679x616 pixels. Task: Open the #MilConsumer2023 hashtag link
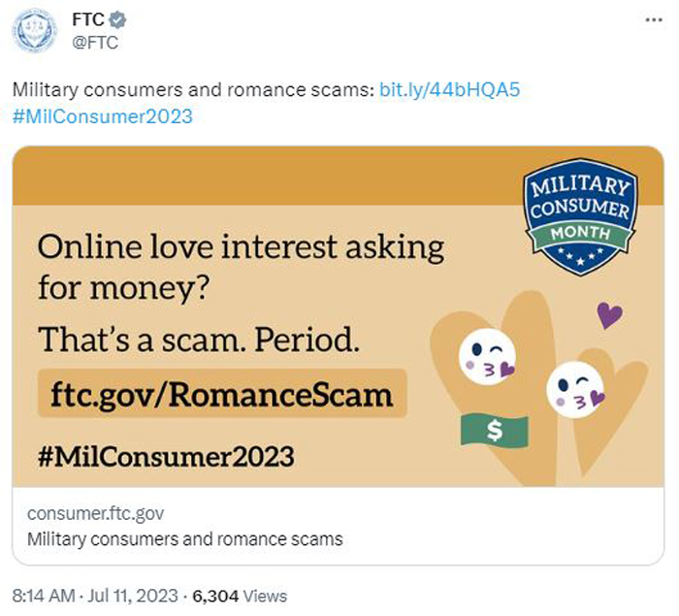(x=103, y=116)
